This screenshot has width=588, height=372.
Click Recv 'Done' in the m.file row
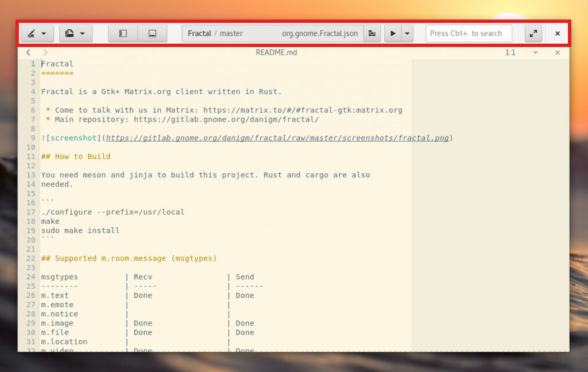pos(143,332)
